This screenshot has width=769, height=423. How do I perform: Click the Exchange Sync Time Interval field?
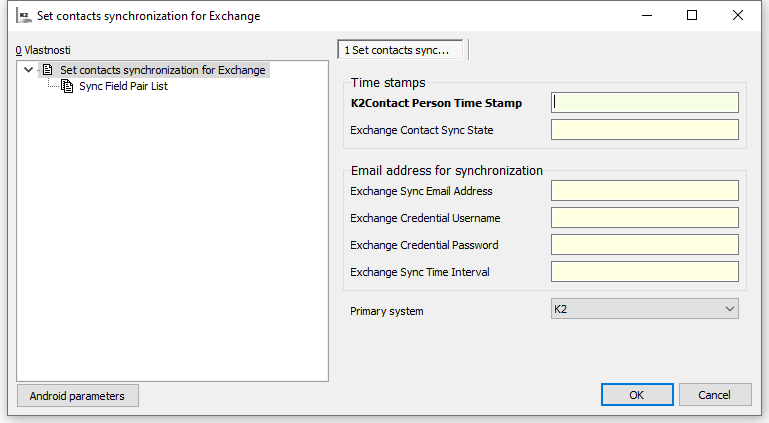[644, 272]
